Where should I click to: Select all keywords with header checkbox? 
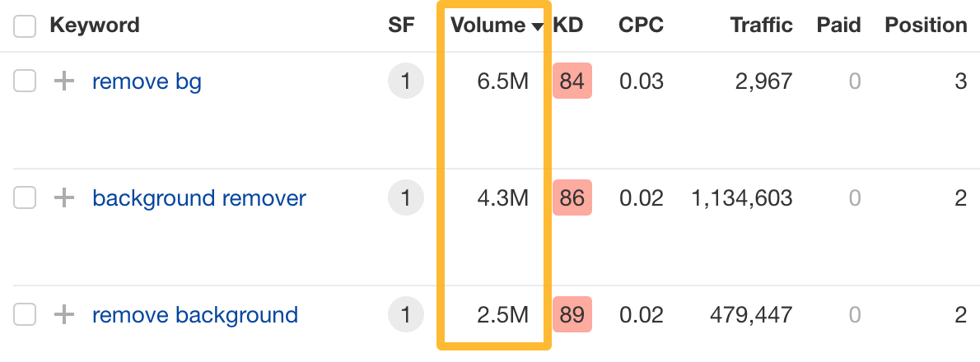[x=26, y=26]
